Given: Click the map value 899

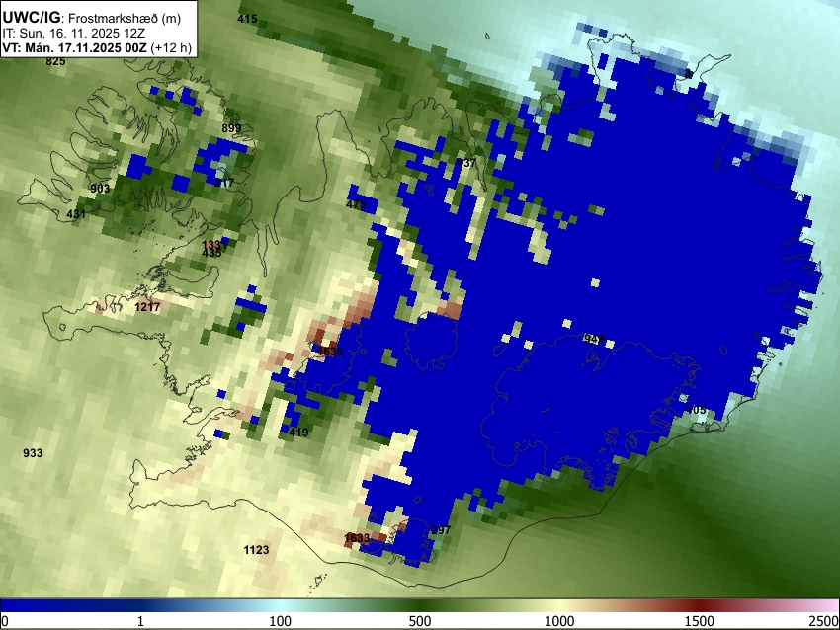Looking at the screenshot, I should (x=231, y=128).
